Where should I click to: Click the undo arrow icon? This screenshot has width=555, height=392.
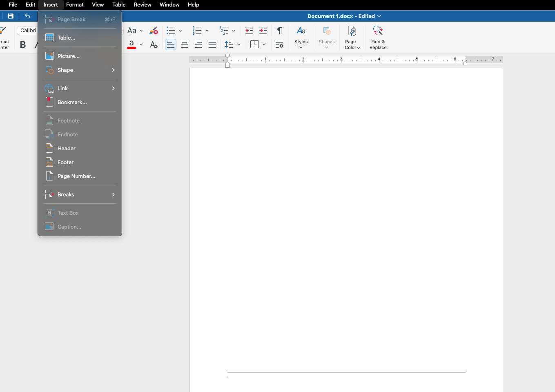coord(27,16)
